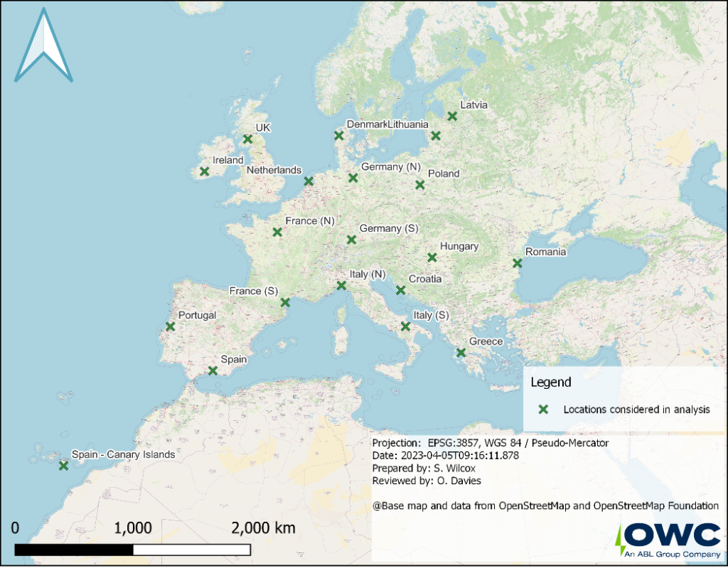Click the Netherlands location marker
The image size is (728, 583).
point(309,181)
